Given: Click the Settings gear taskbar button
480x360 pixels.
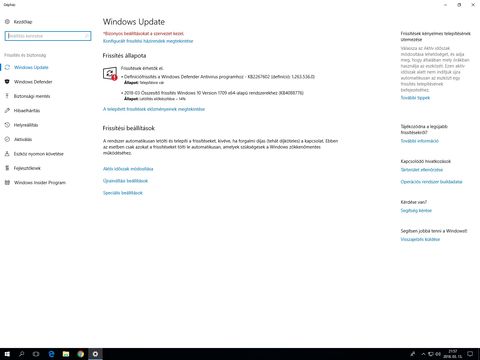Looking at the screenshot, I should click(x=95, y=354).
